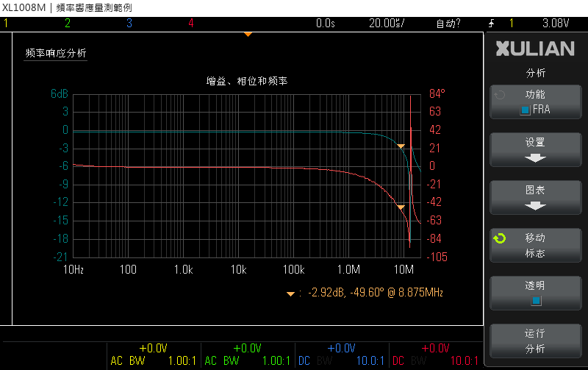Click the channel 2 green AC BW status block
The image size is (588, 370).
248,355
